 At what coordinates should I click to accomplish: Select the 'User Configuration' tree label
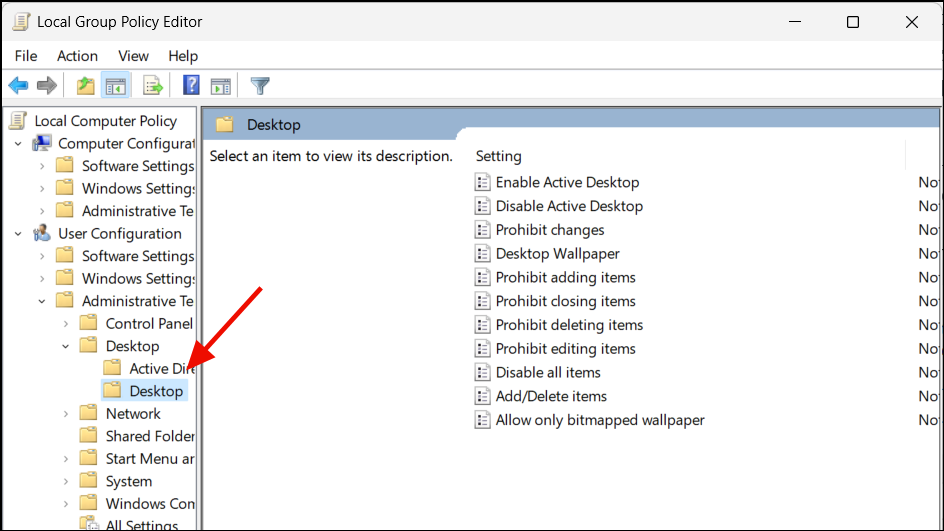click(x=120, y=234)
